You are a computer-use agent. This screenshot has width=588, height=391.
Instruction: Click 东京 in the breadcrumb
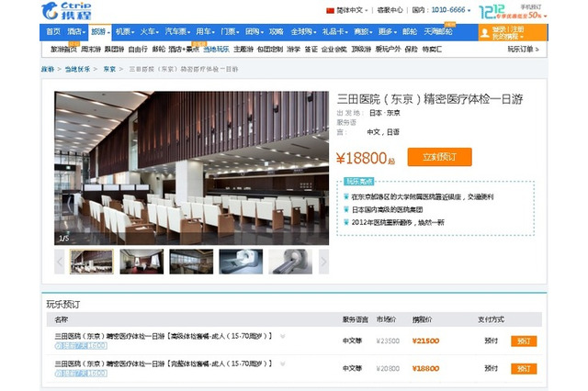(x=109, y=69)
